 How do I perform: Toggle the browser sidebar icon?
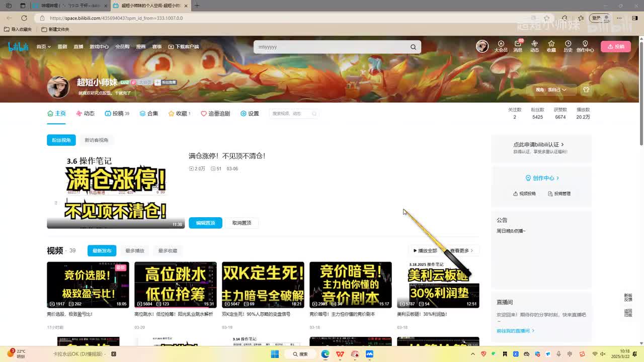pos(634,18)
